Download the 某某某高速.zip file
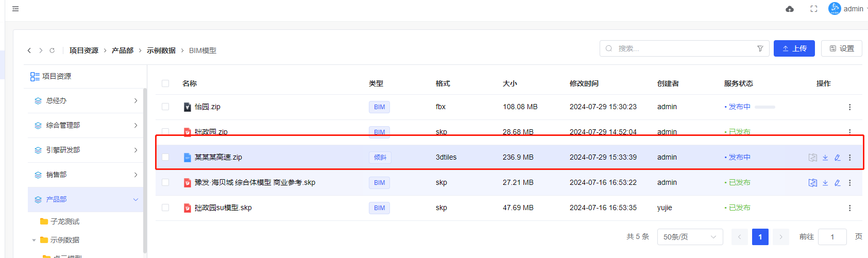The image size is (868, 258). 825,158
